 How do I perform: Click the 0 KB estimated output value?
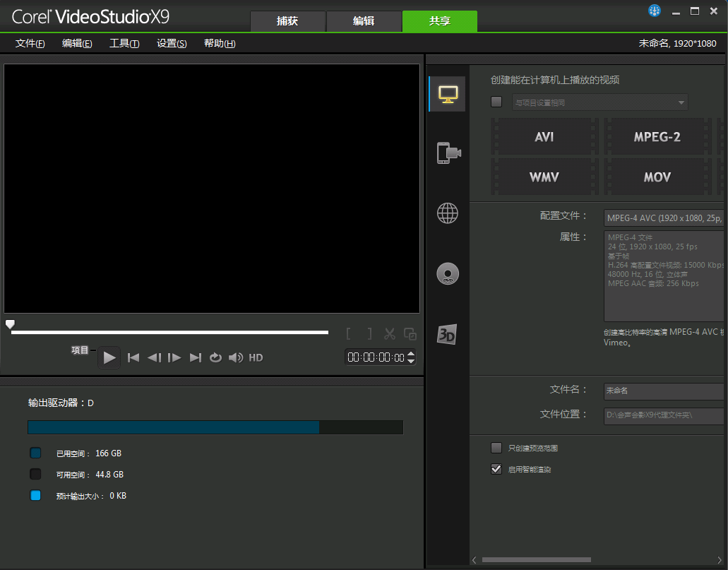pos(118,496)
